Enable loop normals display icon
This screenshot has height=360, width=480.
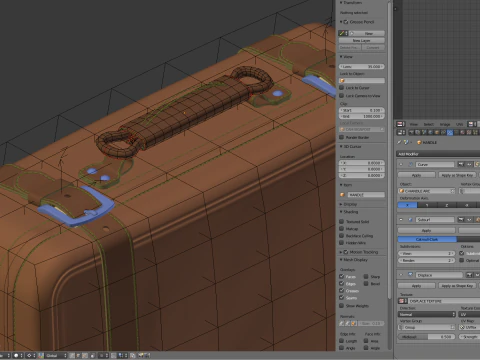347,323
